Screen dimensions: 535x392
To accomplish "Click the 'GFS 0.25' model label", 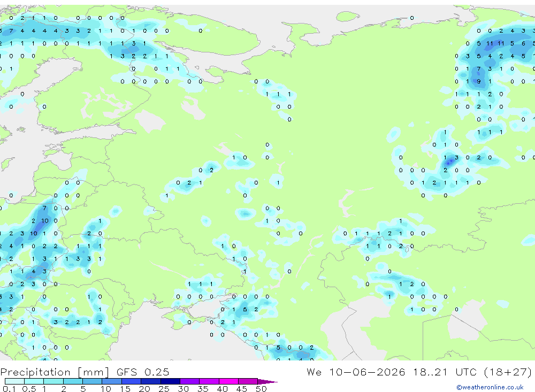I will point(143,372).
